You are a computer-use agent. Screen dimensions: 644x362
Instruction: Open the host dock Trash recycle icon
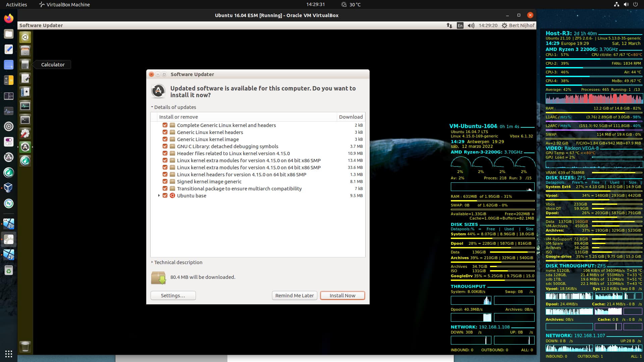click(x=9, y=270)
